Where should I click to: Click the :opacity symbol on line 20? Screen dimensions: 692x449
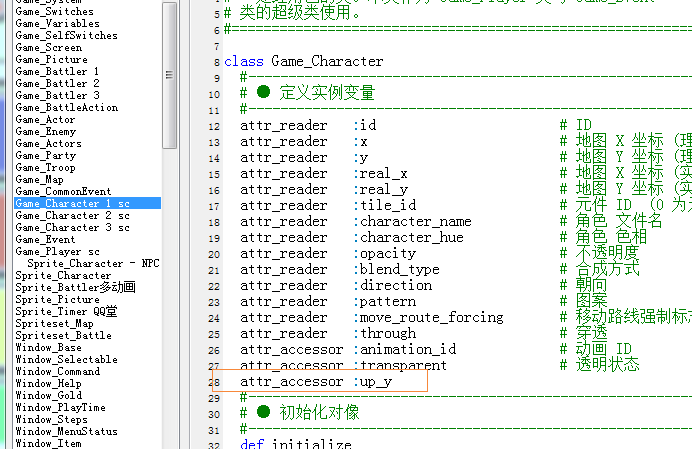tap(384, 253)
